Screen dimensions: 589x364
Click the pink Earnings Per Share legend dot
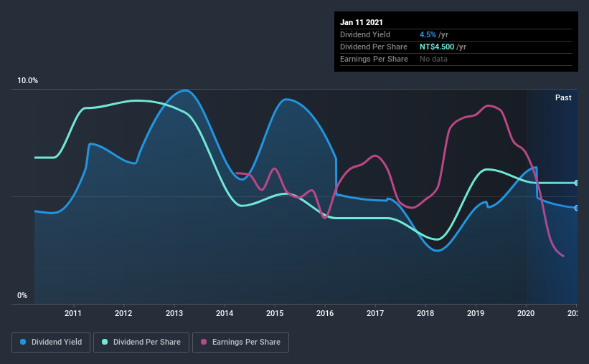click(204, 342)
